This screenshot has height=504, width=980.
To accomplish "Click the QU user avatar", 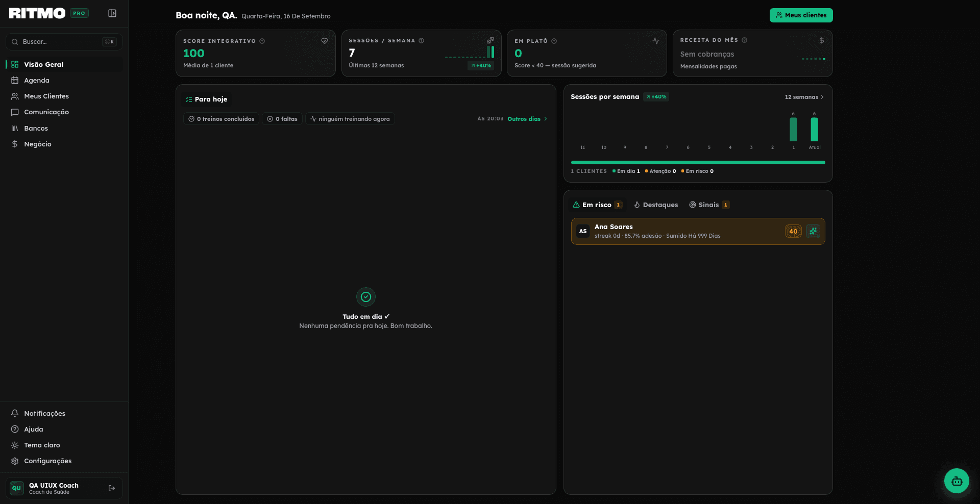I will pyautogui.click(x=17, y=488).
